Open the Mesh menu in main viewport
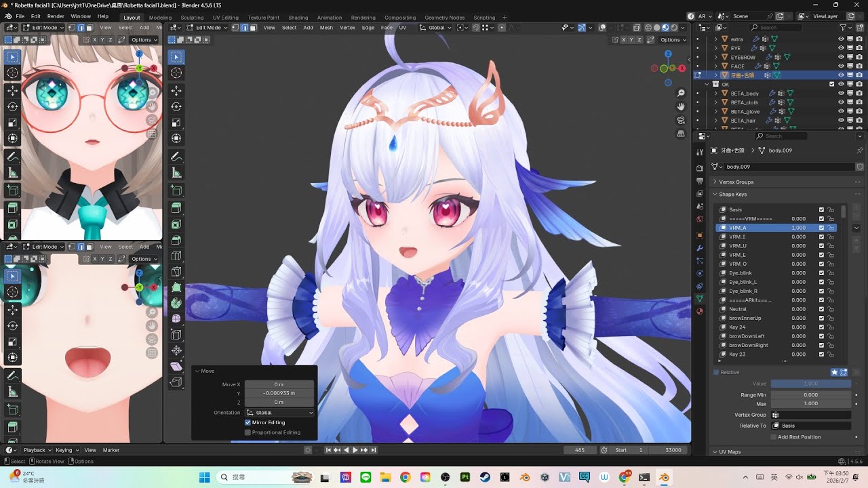The height and width of the screenshot is (488, 868). (x=326, y=28)
